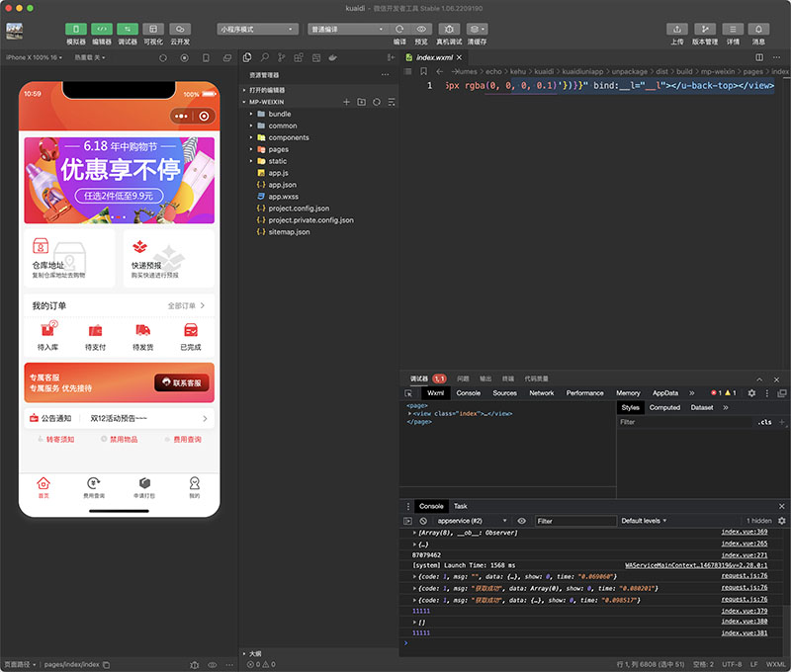Click 联系客服 button in simulator
The height and width of the screenshot is (672, 791).
pyautogui.click(x=182, y=382)
